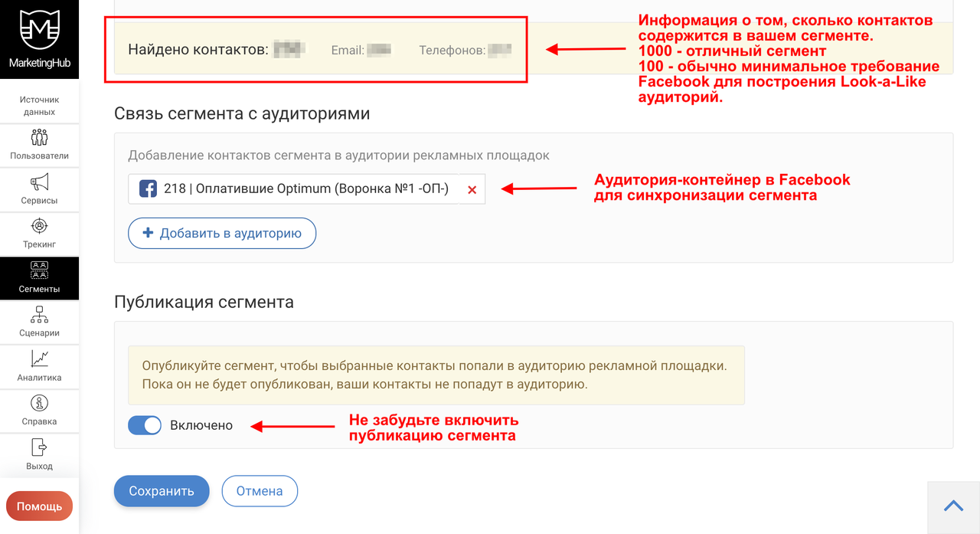Remove the 218 Оплатившие Optimum audience
This screenshot has height=534, width=980.
click(x=472, y=189)
